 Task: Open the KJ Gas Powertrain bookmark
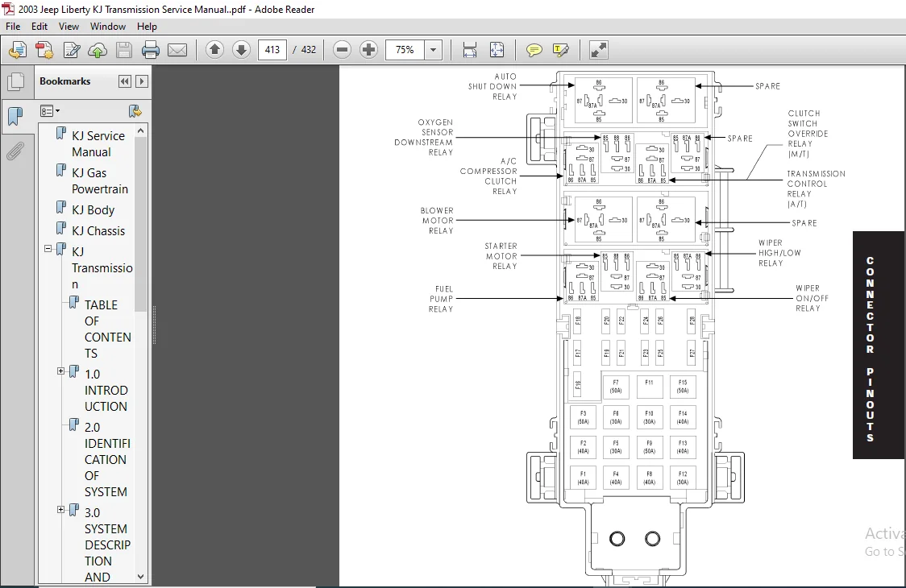[x=100, y=180]
